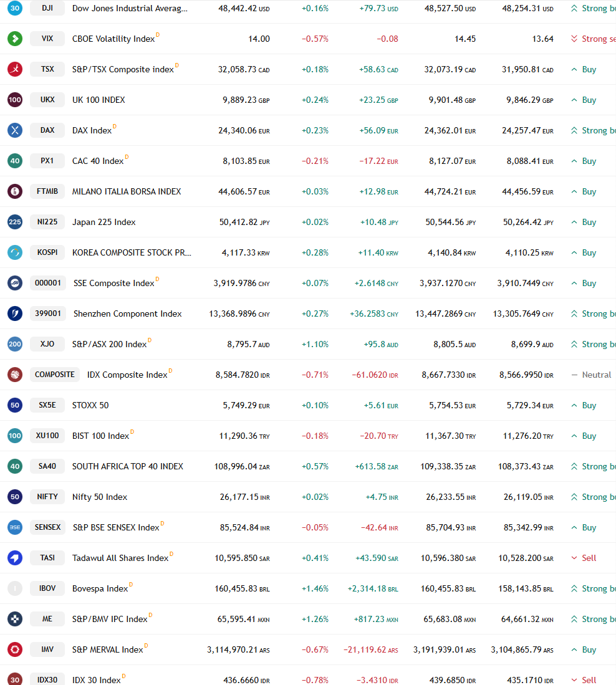This screenshot has height=685, width=616.
Task: Click the FTMIB index logo icon
Action: [x=15, y=191]
